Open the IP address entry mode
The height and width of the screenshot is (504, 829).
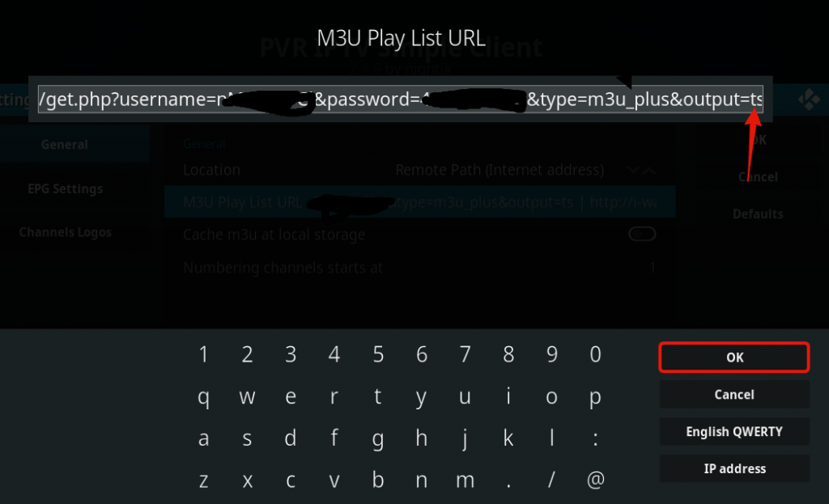pyautogui.click(x=733, y=468)
